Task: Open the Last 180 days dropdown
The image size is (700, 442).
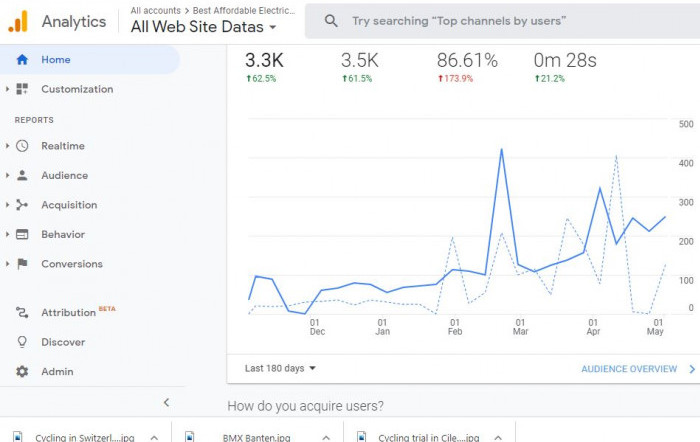Action: (280, 368)
